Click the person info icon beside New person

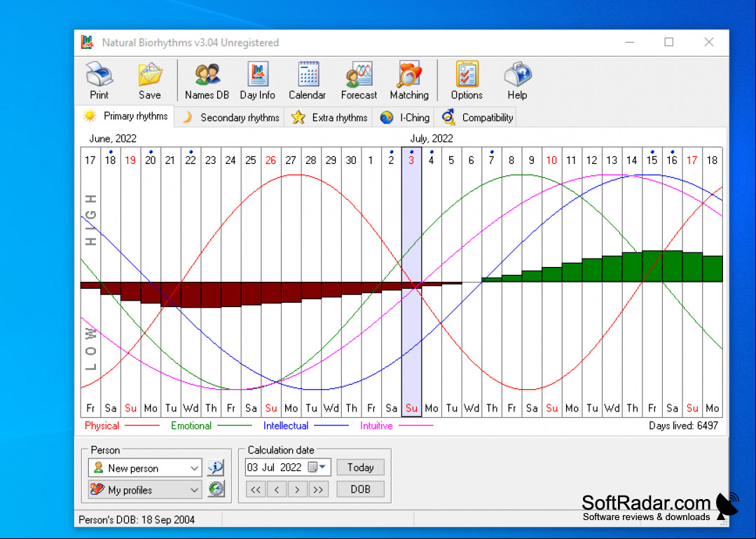[216, 468]
